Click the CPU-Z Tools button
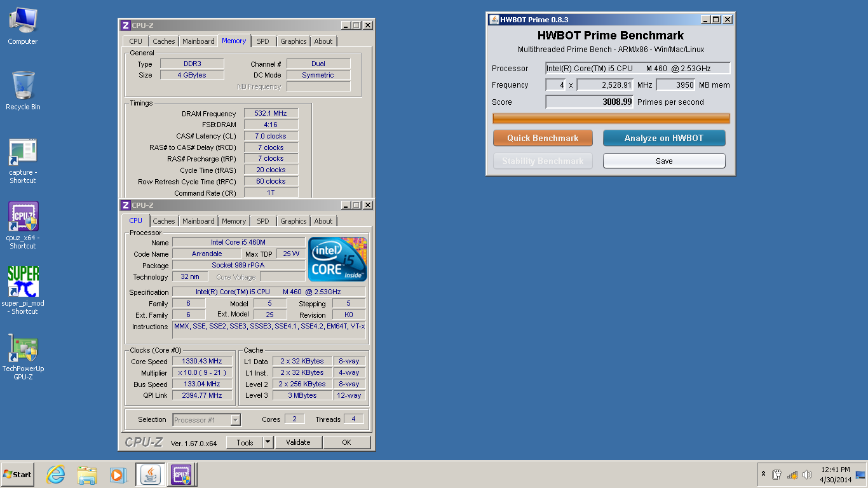The height and width of the screenshot is (488, 868). tap(245, 442)
